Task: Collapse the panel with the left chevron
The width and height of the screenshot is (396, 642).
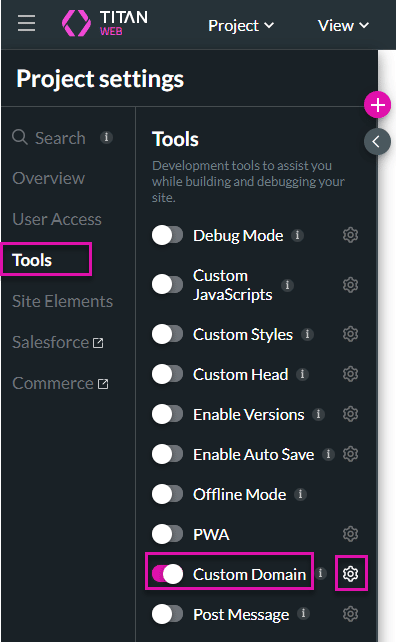Action: pyautogui.click(x=377, y=142)
